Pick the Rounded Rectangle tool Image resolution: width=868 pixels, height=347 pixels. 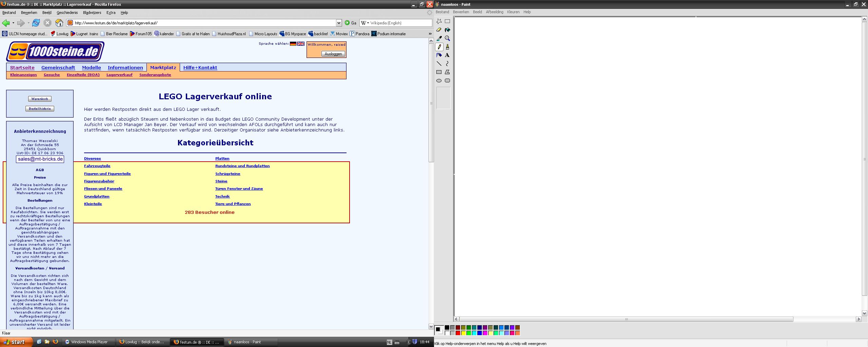[x=448, y=81]
